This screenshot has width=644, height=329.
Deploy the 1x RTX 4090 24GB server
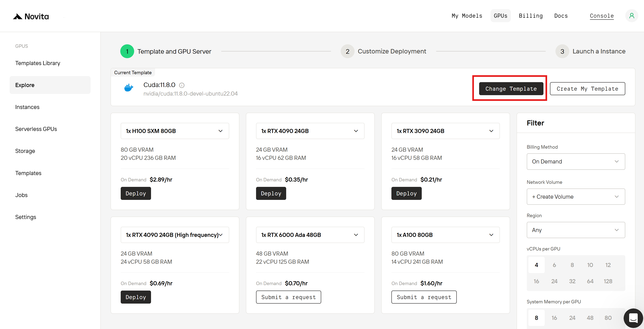pyautogui.click(x=271, y=193)
